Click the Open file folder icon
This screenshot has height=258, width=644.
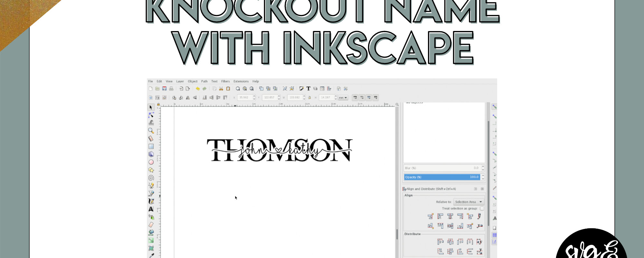pos(157,89)
